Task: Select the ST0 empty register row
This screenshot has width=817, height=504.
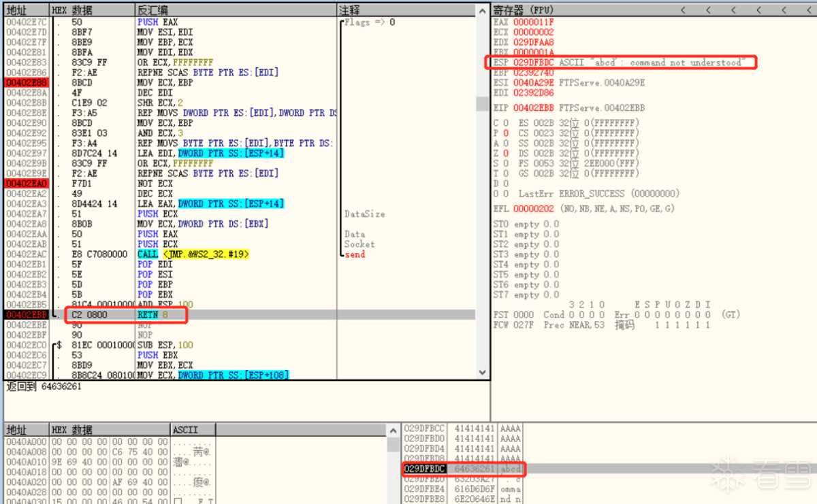Action: (x=526, y=224)
